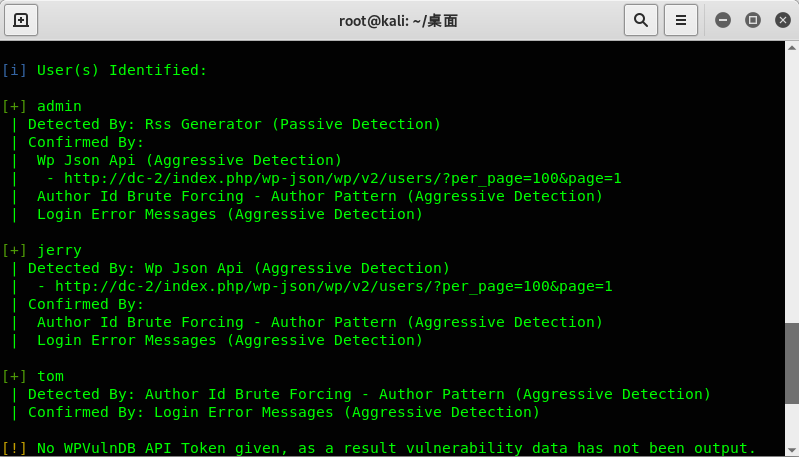Click the username admin in output
This screenshot has width=799, height=457.
(59, 106)
